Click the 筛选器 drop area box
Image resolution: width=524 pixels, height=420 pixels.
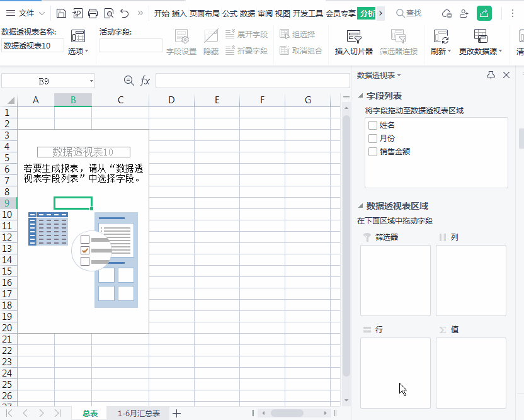pyautogui.click(x=396, y=280)
